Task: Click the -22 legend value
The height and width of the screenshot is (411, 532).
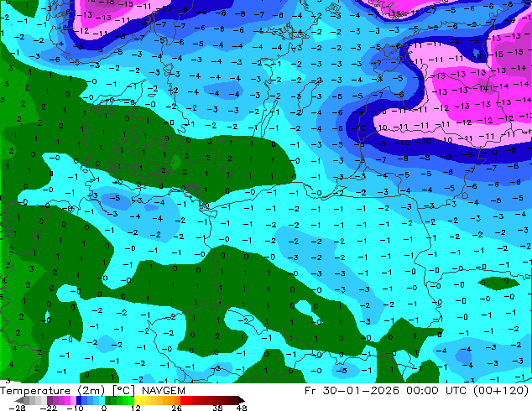Action: [49, 408]
